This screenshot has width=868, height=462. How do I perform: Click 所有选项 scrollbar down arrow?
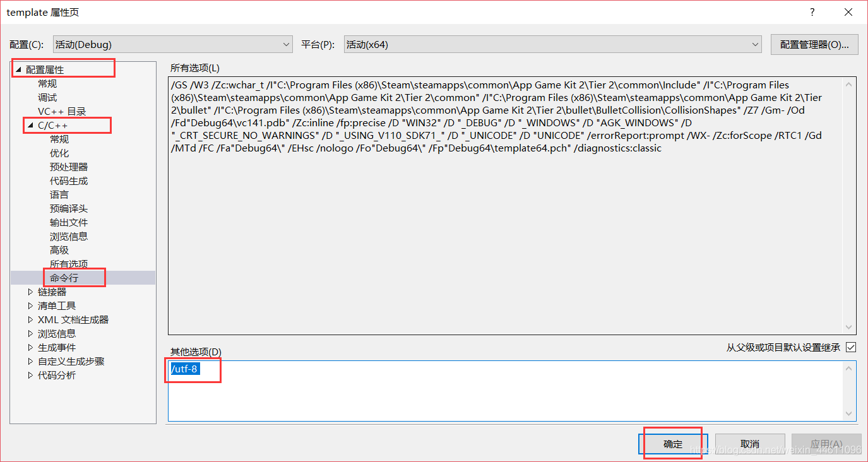850,327
